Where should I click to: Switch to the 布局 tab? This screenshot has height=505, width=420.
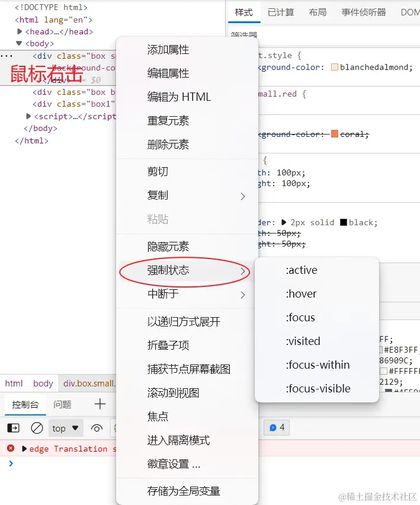318,12
